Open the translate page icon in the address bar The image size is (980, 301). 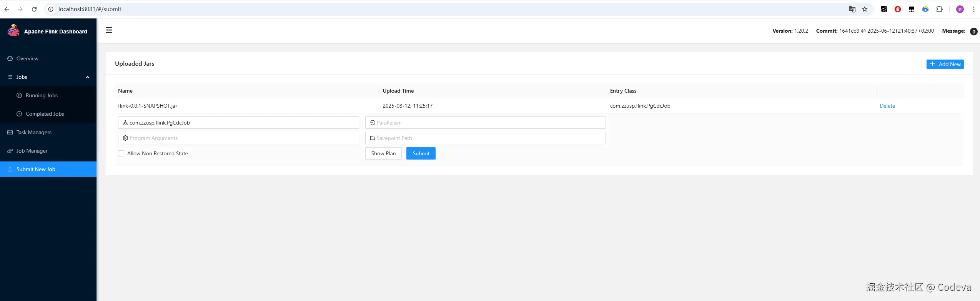(x=852, y=9)
